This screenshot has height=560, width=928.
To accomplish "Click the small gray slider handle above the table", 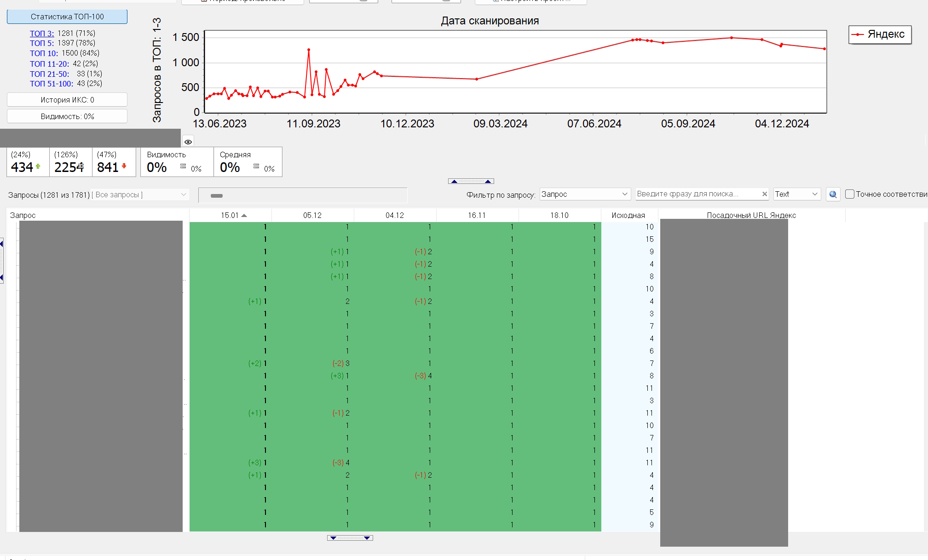I will click(216, 196).
